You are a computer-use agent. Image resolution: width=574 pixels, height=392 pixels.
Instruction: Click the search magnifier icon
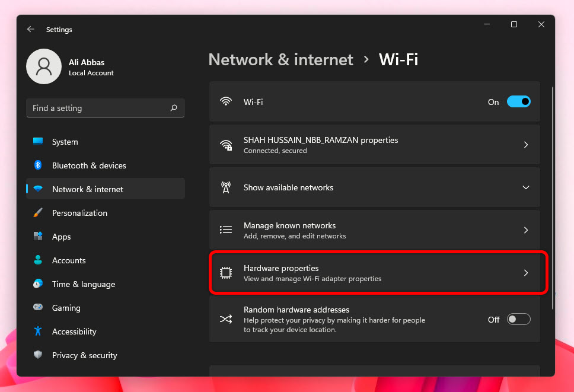[x=174, y=107]
